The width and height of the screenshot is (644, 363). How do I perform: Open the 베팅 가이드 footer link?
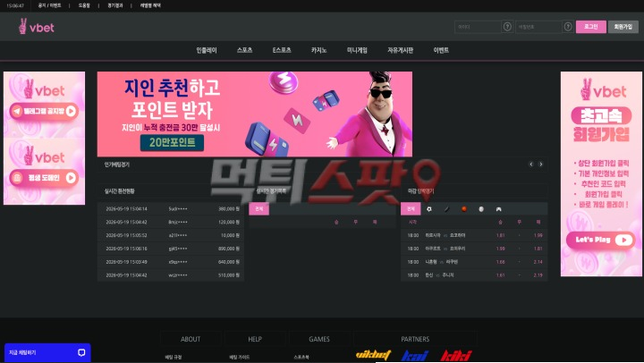pyautogui.click(x=239, y=358)
